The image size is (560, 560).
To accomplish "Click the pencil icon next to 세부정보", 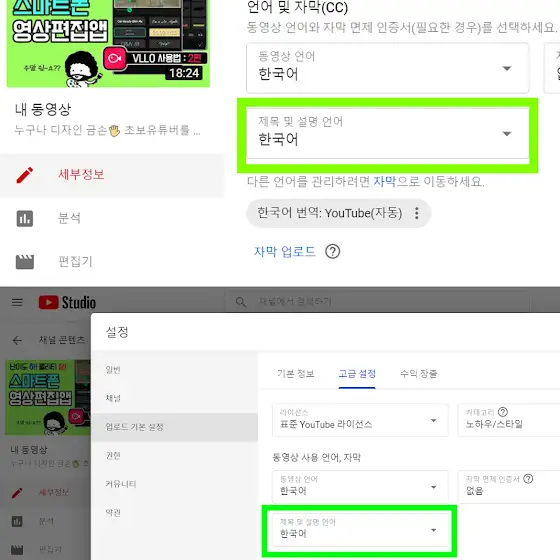I will pyautogui.click(x=25, y=175).
